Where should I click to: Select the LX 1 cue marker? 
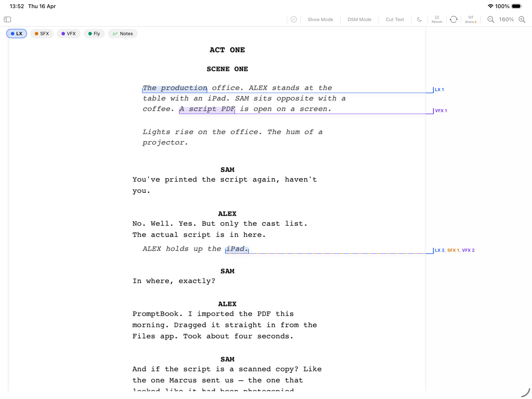click(x=439, y=90)
